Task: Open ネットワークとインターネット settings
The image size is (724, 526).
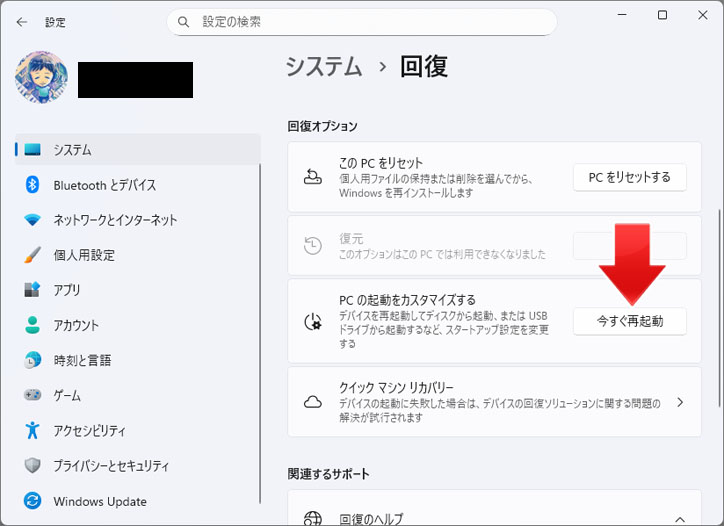Action: click(115, 220)
